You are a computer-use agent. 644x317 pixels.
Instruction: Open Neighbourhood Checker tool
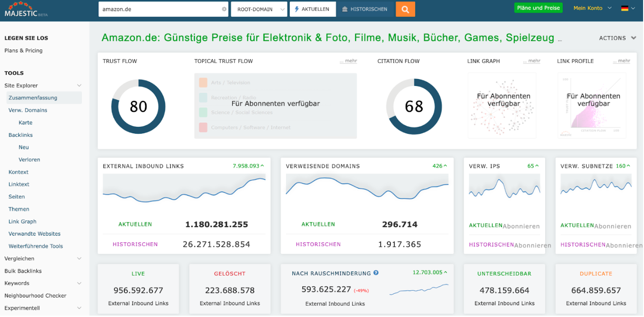pyautogui.click(x=35, y=296)
